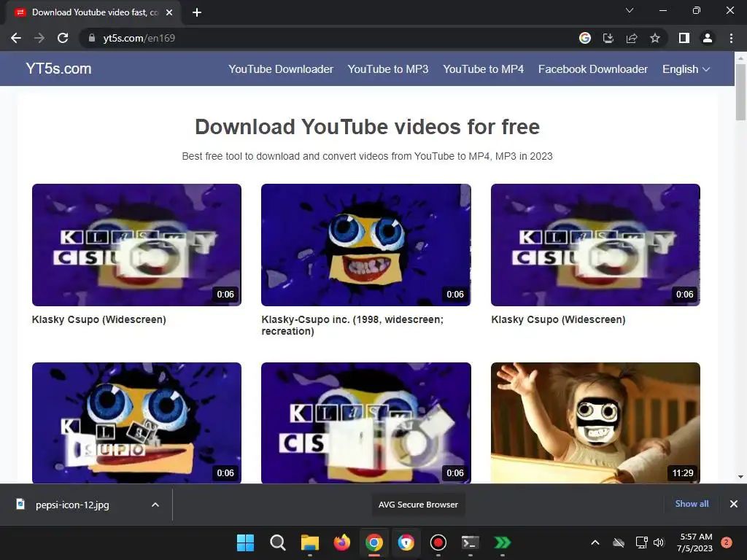
Task: Open a new browser tab
Action: pos(197,12)
